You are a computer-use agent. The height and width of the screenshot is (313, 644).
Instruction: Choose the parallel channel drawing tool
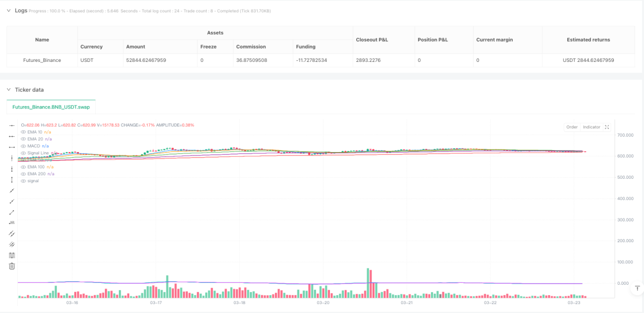point(12,233)
